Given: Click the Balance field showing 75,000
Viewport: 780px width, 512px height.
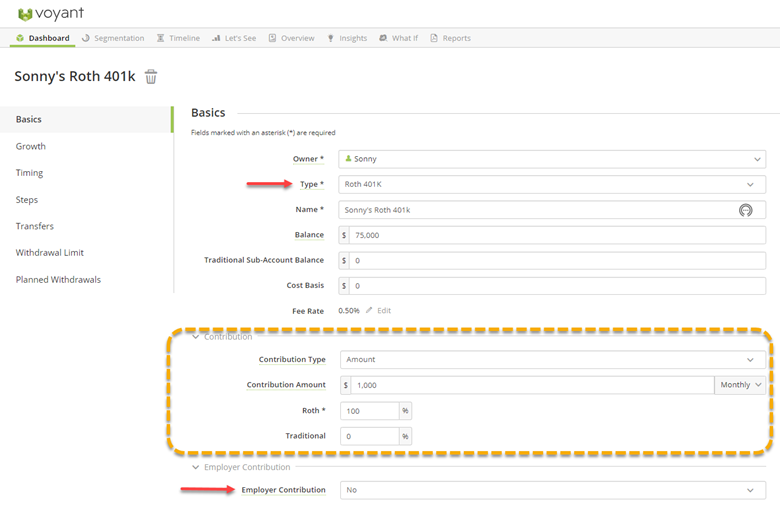Looking at the screenshot, I should pos(557,235).
